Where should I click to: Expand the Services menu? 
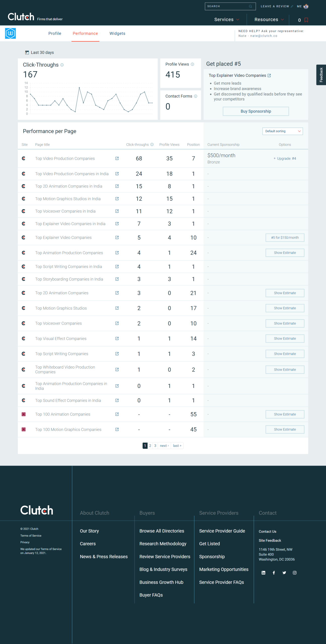pyautogui.click(x=226, y=20)
